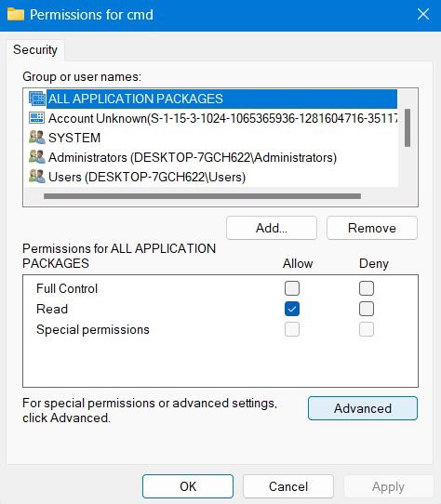Open Advanced permission settings
Viewport: 441px width, 504px height.
pyautogui.click(x=363, y=408)
